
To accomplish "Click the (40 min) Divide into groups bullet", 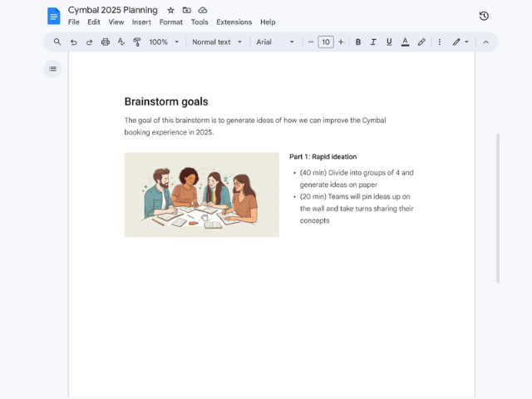I will coord(357,179).
